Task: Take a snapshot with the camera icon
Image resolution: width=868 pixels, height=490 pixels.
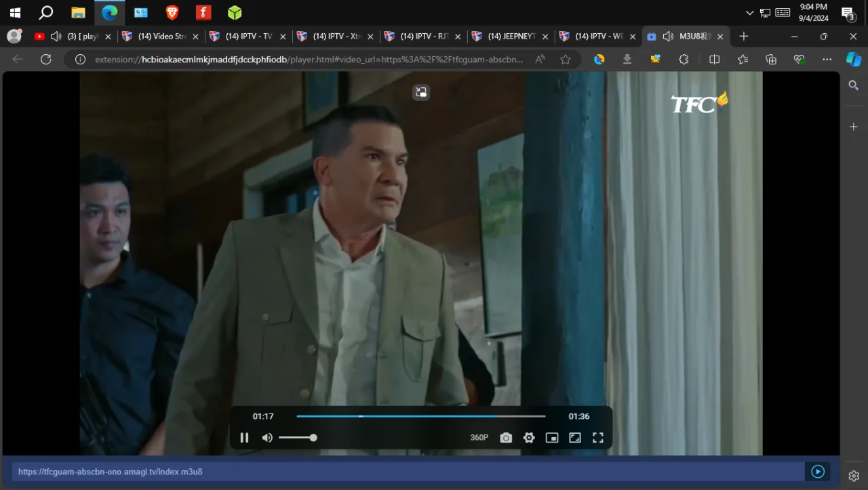Action: [506, 438]
